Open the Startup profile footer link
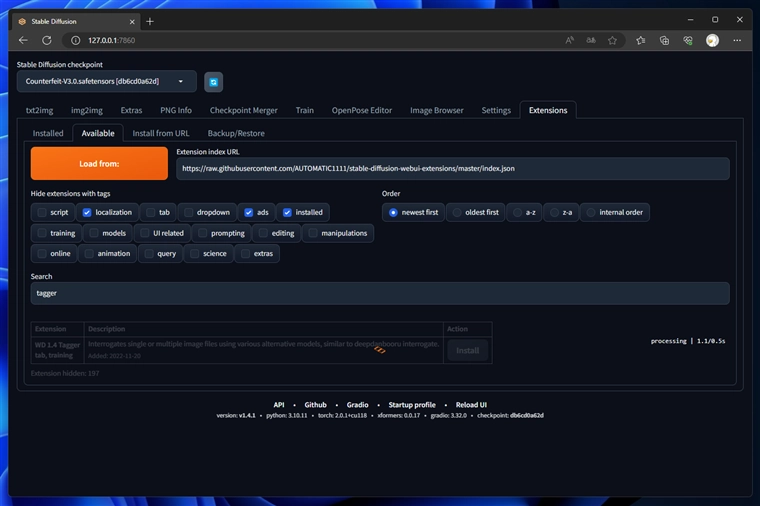The width and height of the screenshot is (760, 506). [x=412, y=405]
